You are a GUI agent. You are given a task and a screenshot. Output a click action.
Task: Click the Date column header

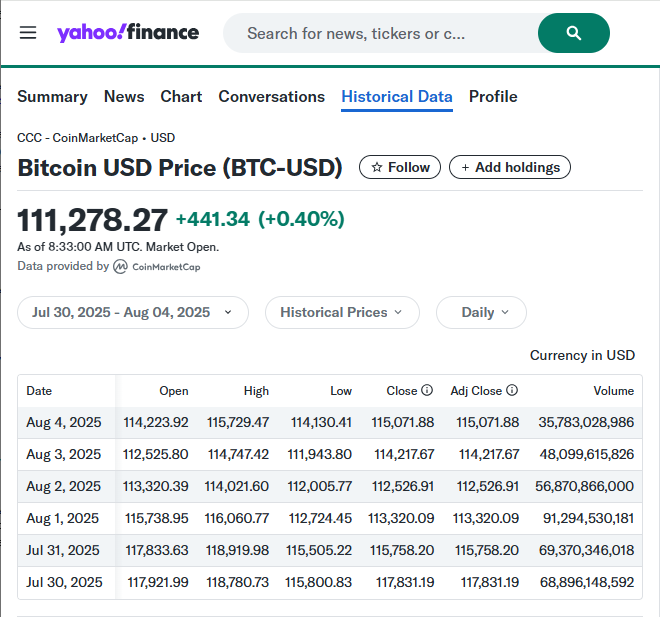tap(39, 391)
